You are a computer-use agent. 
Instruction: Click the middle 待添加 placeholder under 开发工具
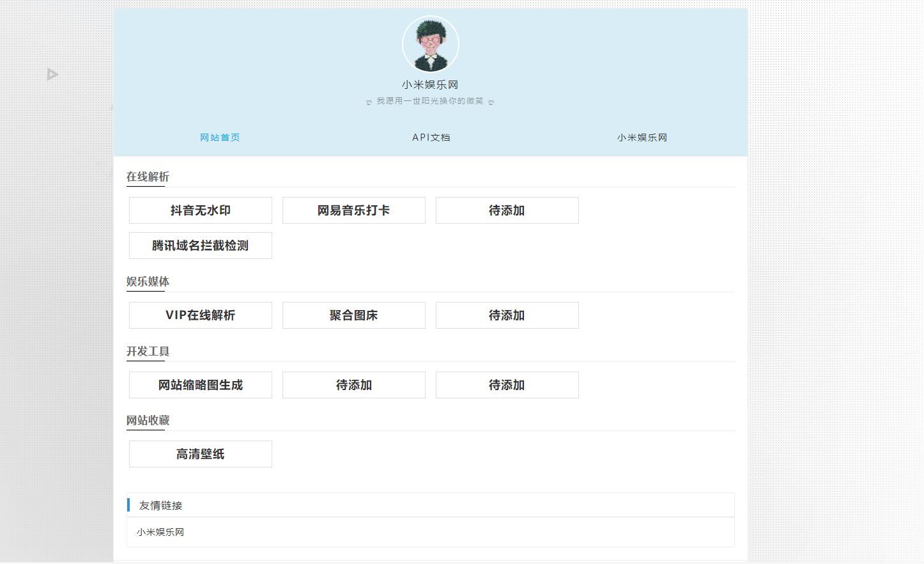coord(353,385)
